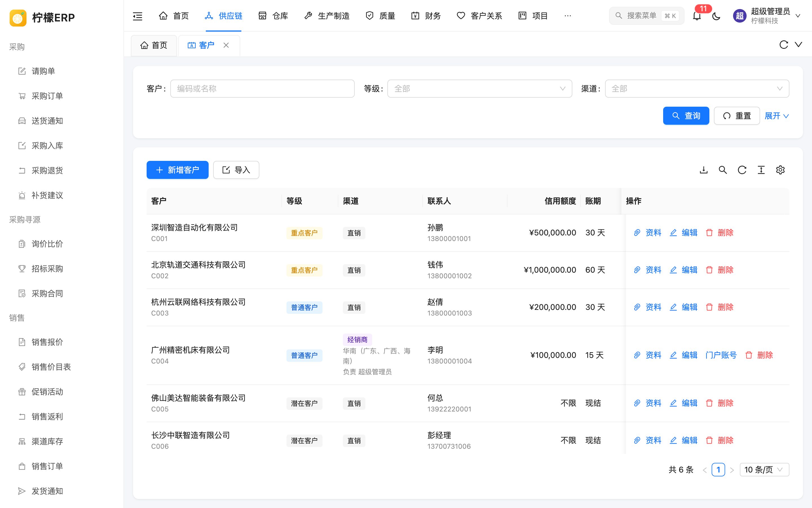Viewport: 812px width, 508px height.
Task: Change table row density icon
Action: click(x=761, y=170)
